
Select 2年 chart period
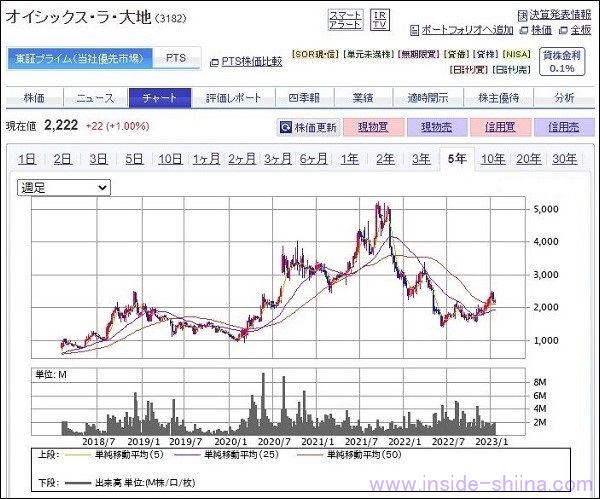tap(385, 159)
